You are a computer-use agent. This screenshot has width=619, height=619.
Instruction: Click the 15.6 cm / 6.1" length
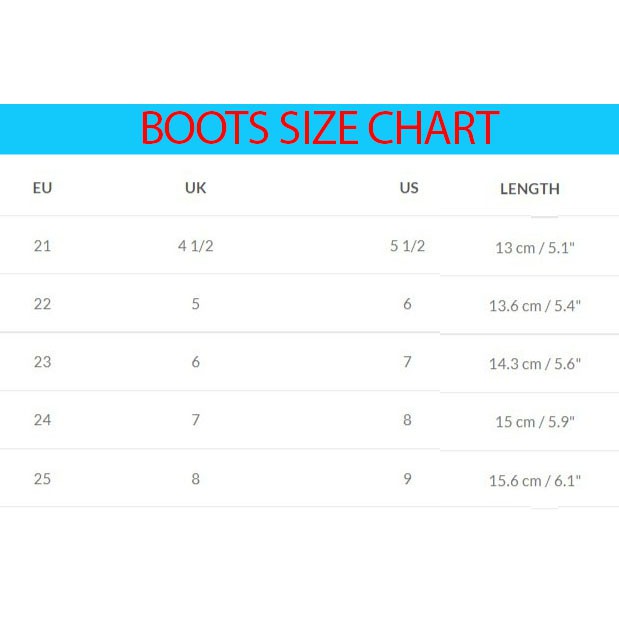(534, 481)
